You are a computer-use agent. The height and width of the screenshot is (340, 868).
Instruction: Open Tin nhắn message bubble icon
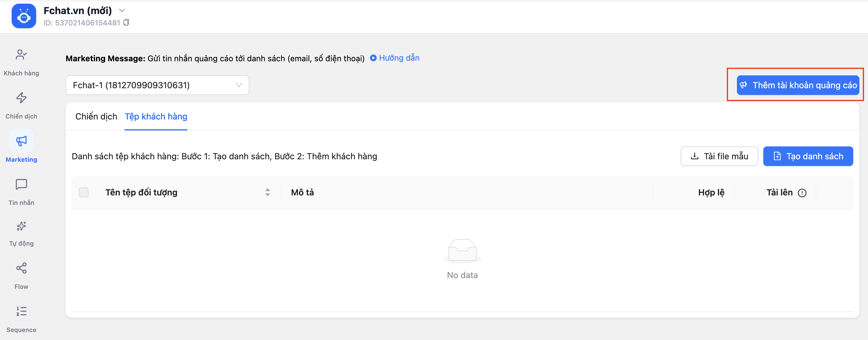[21, 184]
